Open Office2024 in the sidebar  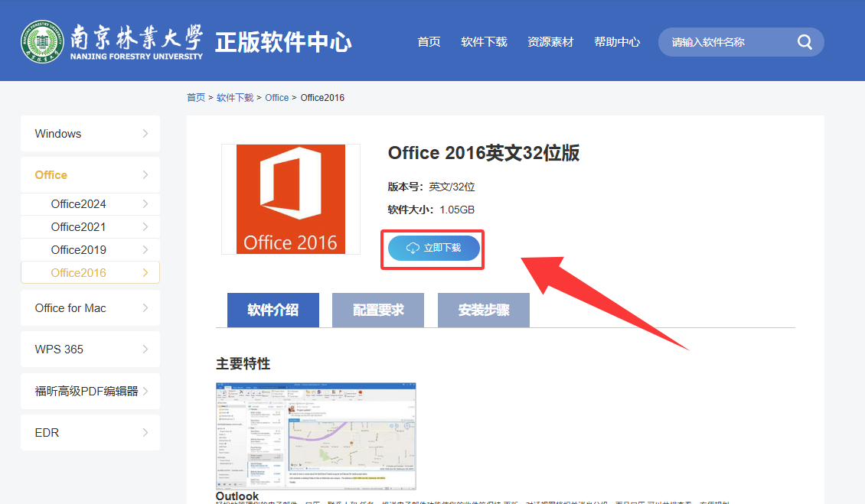pyautogui.click(x=90, y=204)
